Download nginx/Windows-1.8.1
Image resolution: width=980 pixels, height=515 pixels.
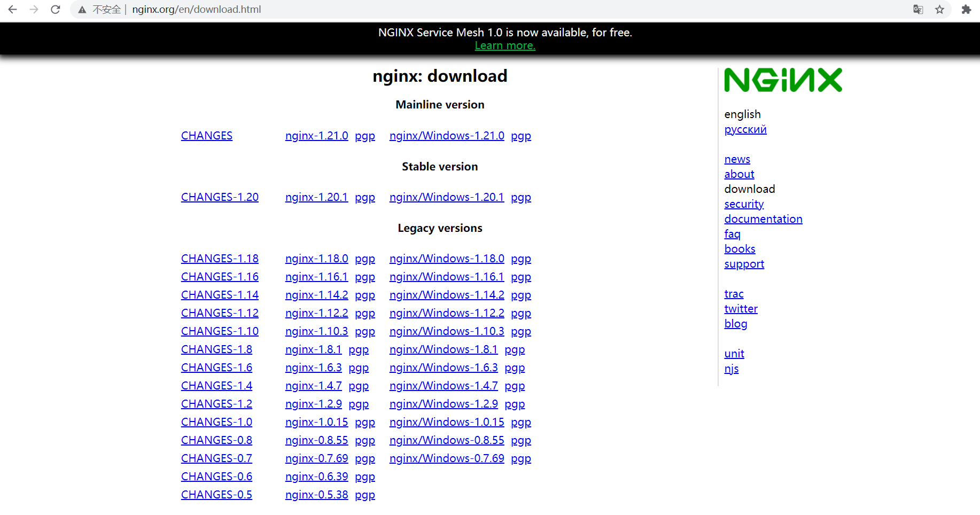click(444, 349)
